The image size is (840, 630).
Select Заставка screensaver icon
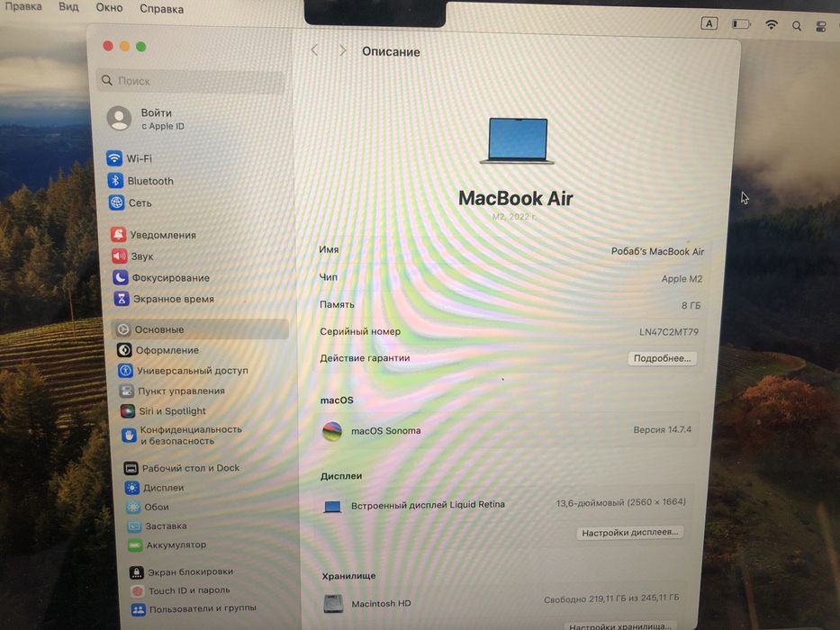pos(134,526)
